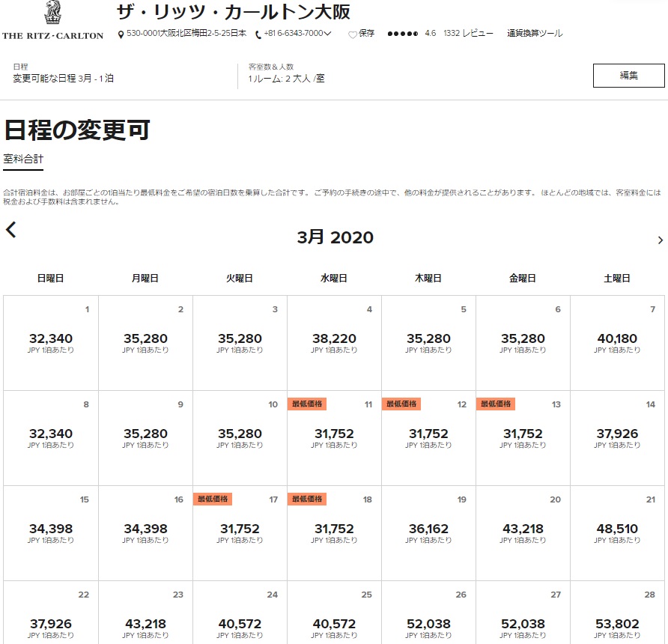Click the 最低価格 badge on March 11
668x644 pixels.
(307, 404)
